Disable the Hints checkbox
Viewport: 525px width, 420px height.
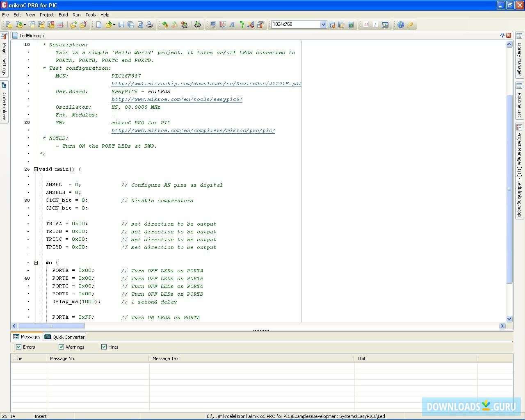click(104, 347)
